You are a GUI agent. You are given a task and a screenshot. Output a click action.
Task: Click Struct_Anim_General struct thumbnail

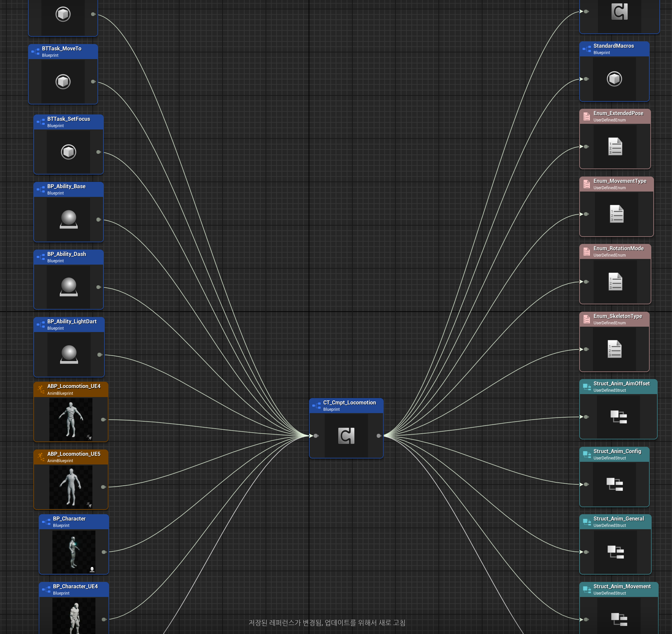[616, 552]
